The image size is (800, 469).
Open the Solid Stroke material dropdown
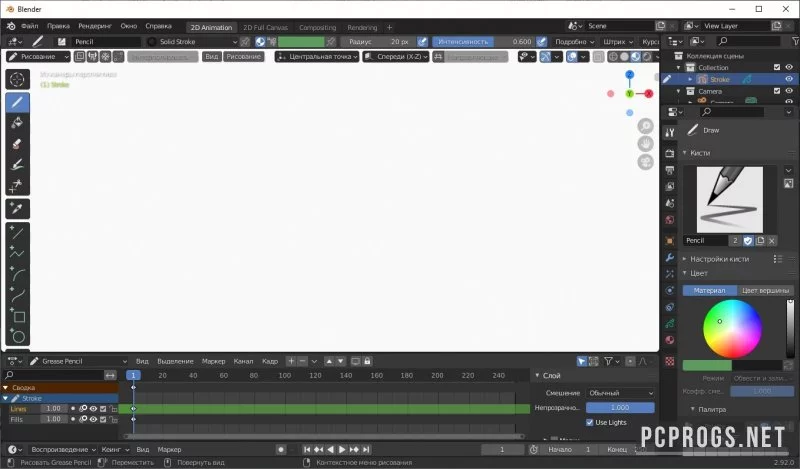tap(192, 42)
